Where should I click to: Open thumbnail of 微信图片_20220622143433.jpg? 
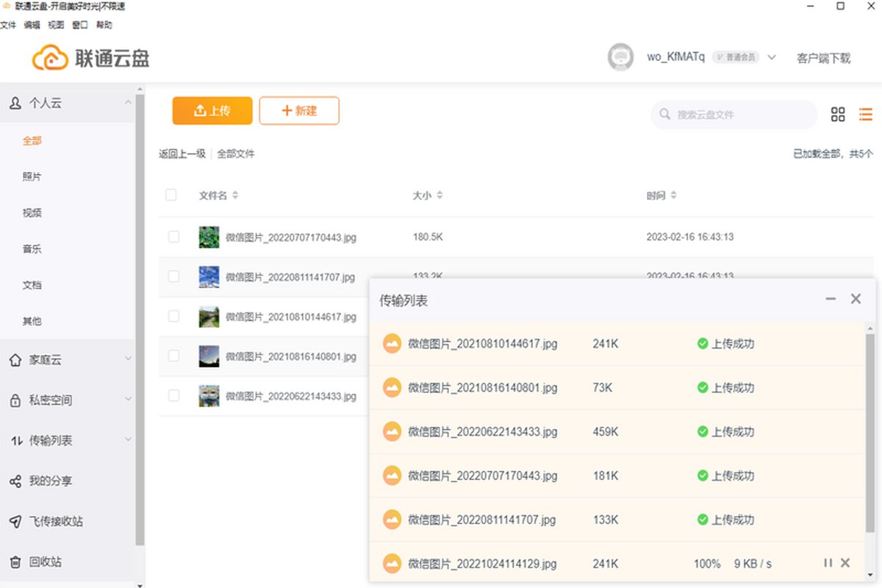209,395
